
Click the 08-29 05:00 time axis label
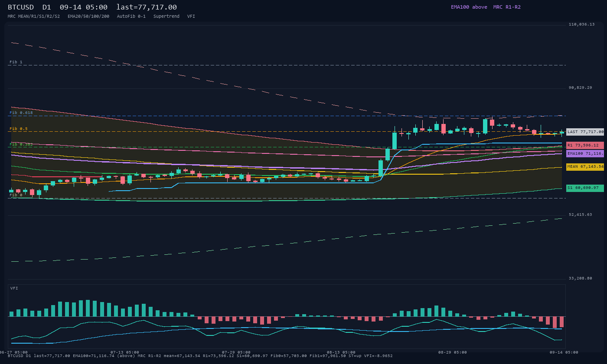[453, 353]
